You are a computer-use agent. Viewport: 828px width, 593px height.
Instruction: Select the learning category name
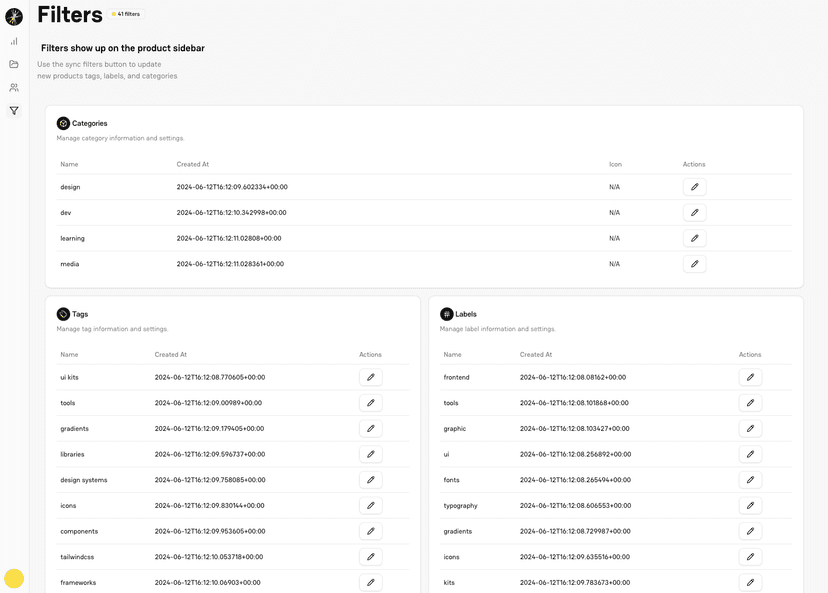tap(72, 239)
